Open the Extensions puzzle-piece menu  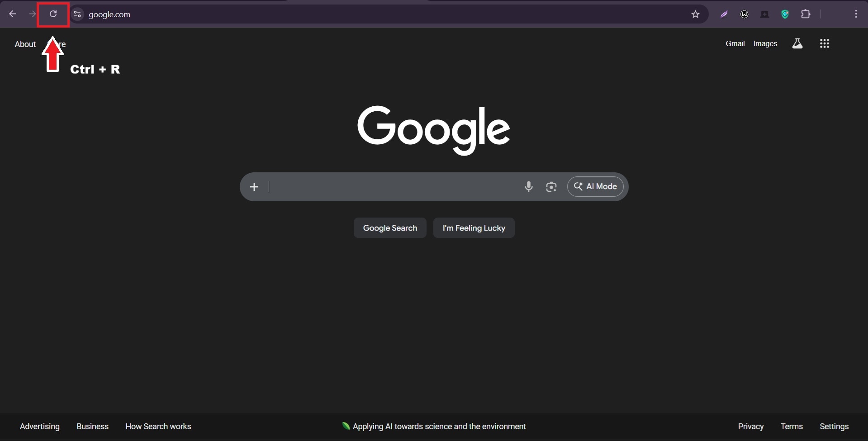806,14
